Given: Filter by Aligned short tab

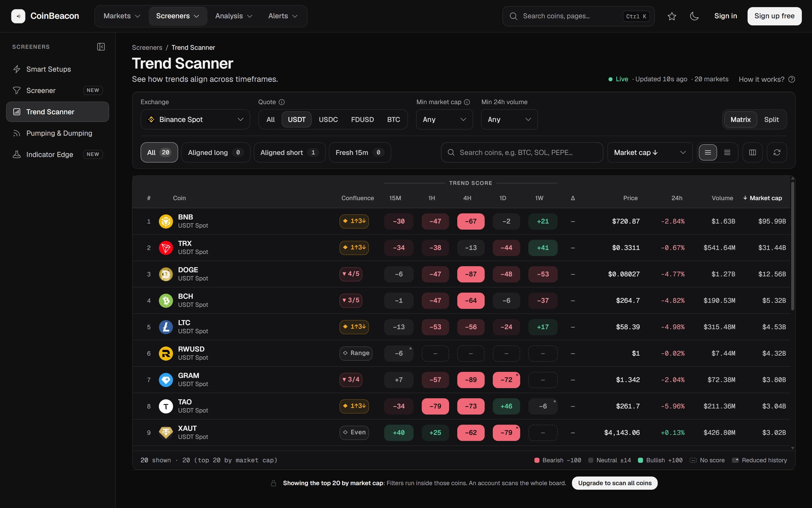Looking at the screenshot, I should [x=290, y=153].
